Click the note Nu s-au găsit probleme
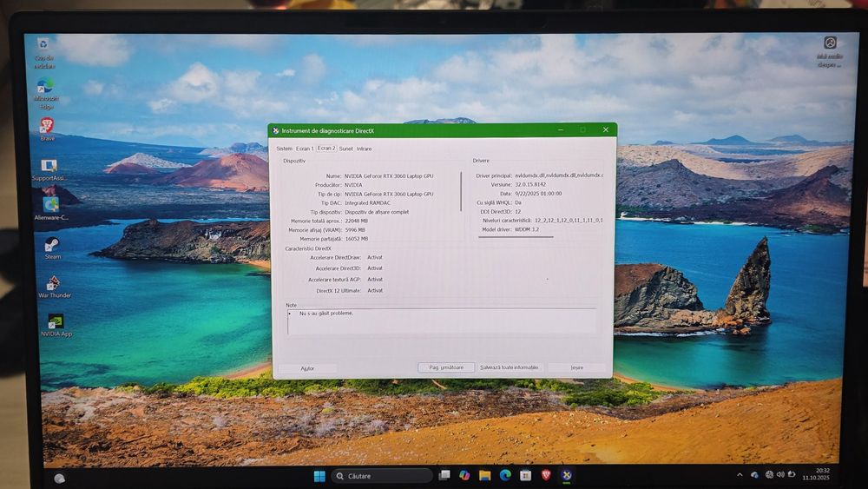This screenshot has width=868, height=489. click(x=326, y=314)
